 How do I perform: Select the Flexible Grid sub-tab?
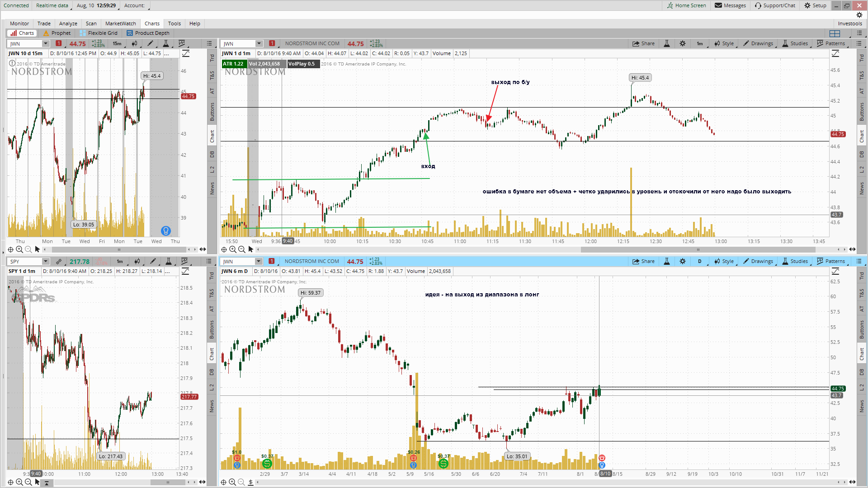pyautogui.click(x=99, y=33)
